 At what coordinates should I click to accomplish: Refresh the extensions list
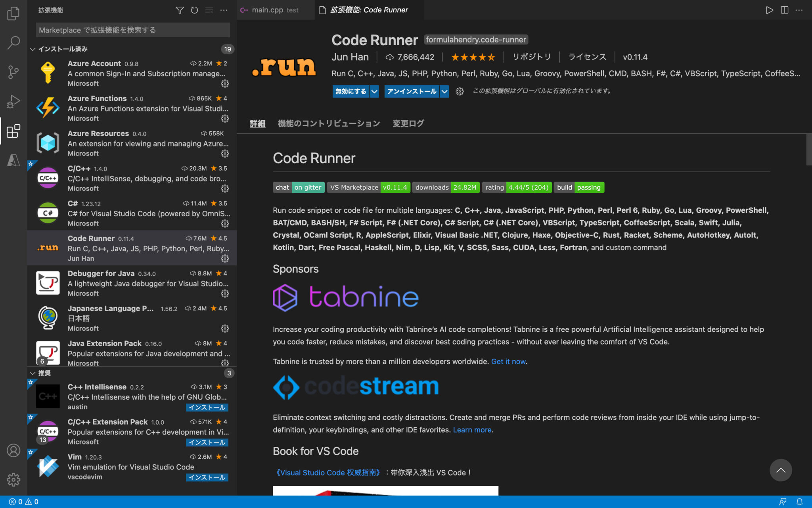(194, 10)
